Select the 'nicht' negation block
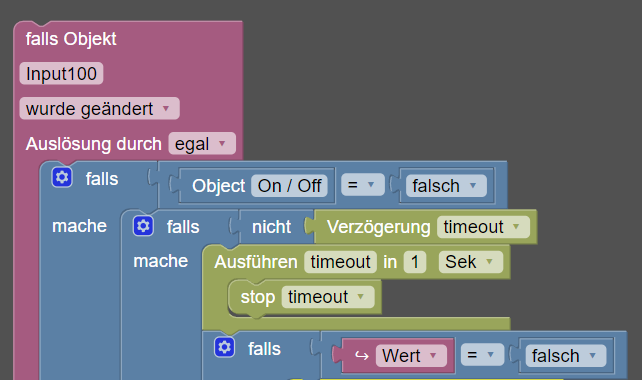Viewport: 642px width, 380px height. 271,226
